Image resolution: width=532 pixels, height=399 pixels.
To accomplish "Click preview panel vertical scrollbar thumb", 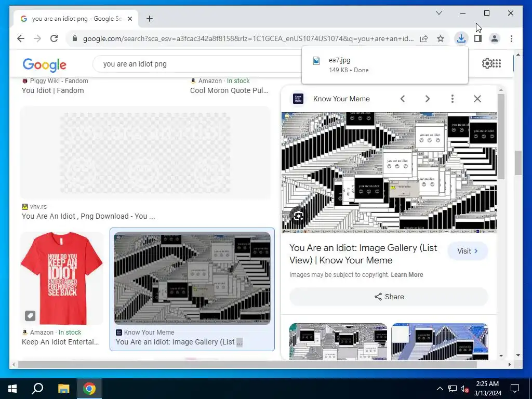I will pos(501,137).
